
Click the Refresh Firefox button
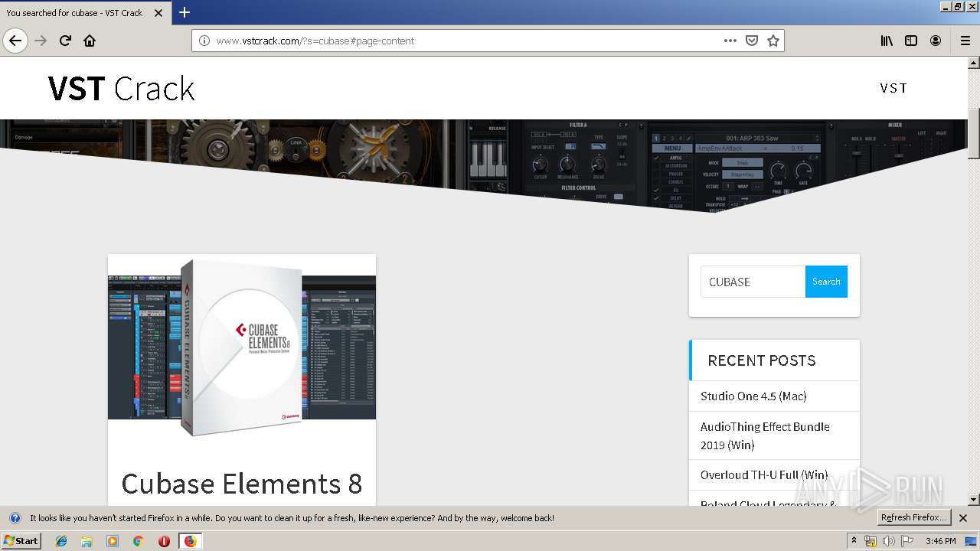tap(913, 518)
